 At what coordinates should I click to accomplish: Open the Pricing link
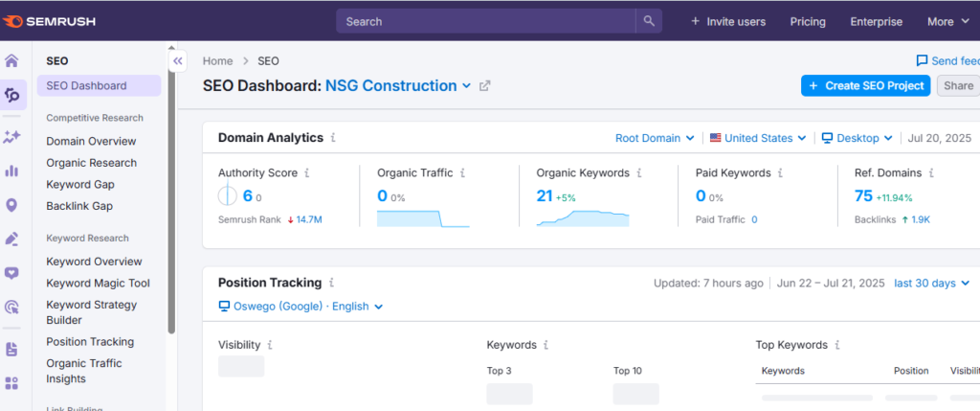808,21
